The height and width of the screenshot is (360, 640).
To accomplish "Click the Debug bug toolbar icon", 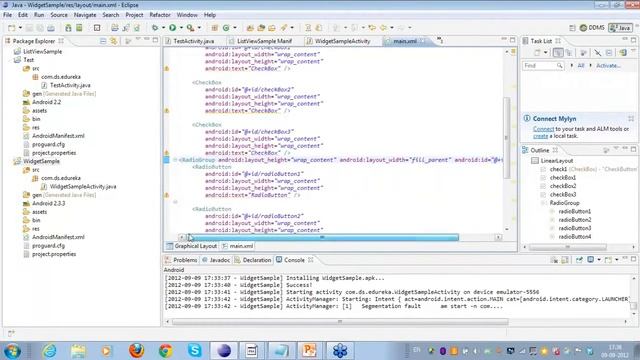I will point(155,28).
